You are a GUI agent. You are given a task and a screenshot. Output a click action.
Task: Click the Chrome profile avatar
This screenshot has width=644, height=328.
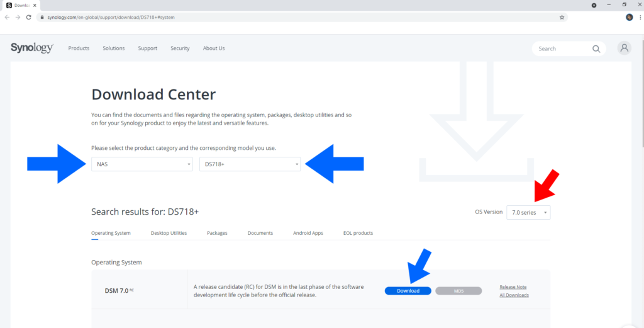pos(629,17)
